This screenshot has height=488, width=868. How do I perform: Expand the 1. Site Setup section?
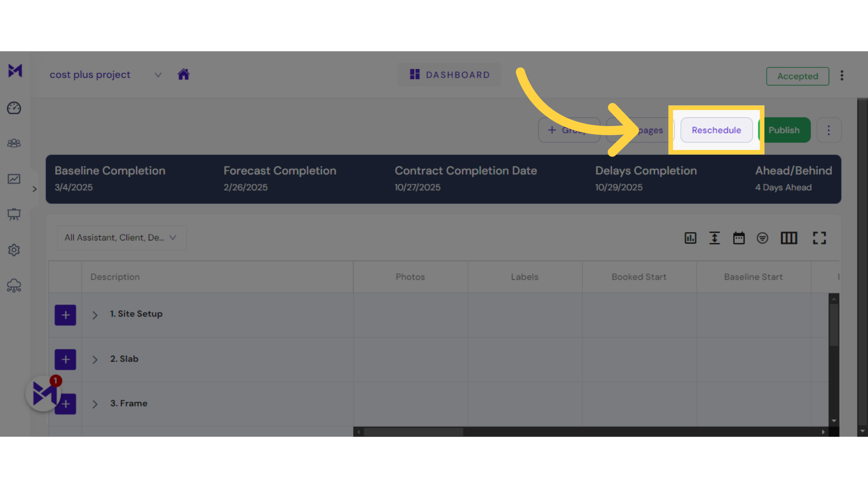[95, 314]
